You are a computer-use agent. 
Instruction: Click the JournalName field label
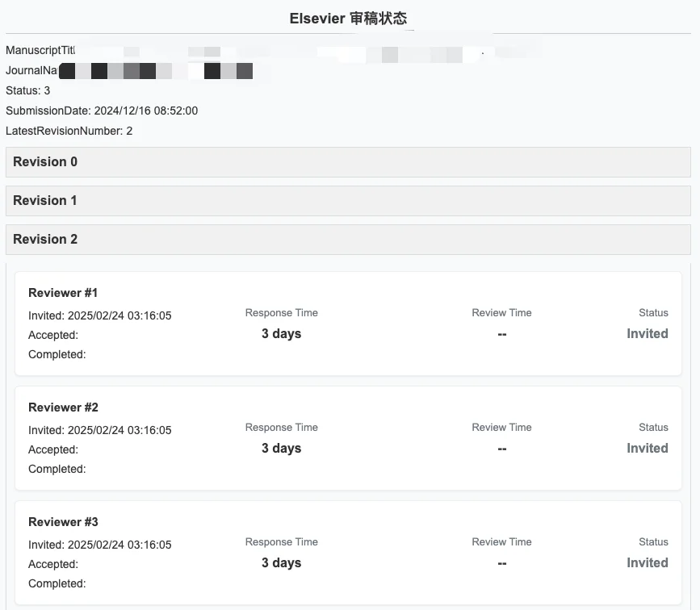tap(31, 70)
